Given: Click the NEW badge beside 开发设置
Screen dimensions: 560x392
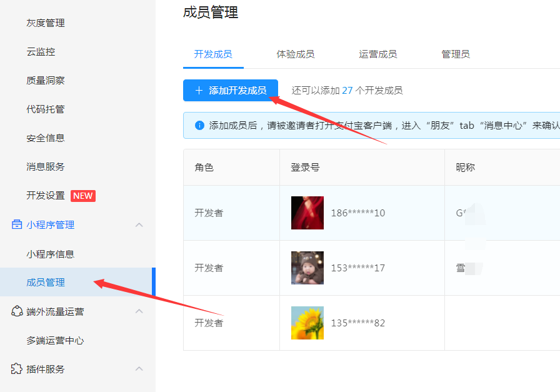Looking at the screenshot, I should click(82, 196).
